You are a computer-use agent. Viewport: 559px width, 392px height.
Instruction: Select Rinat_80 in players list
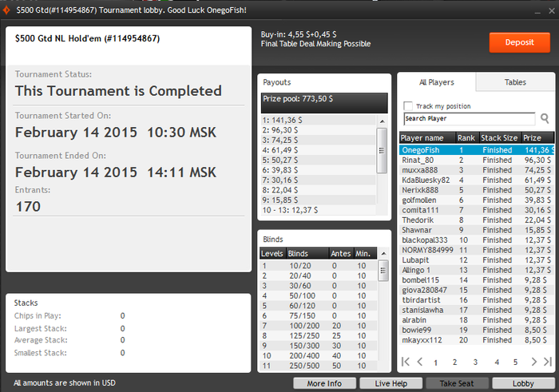(x=477, y=160)
